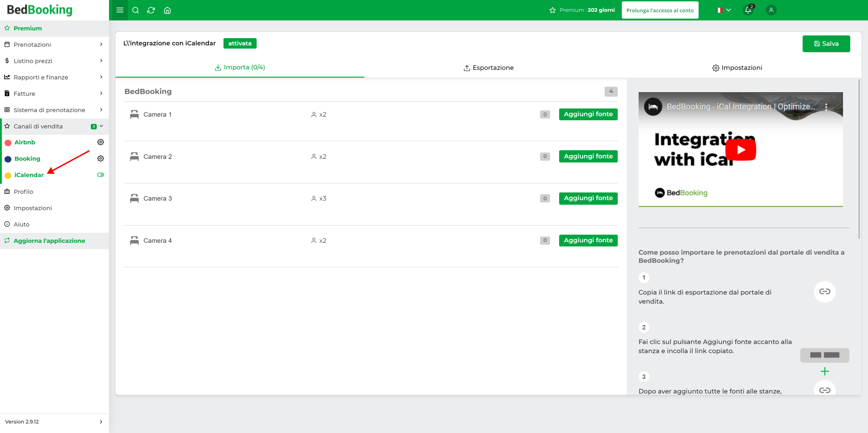Click the Camera 4 source count badge
This screenshot has width=868, height=433.
[545, 240]
